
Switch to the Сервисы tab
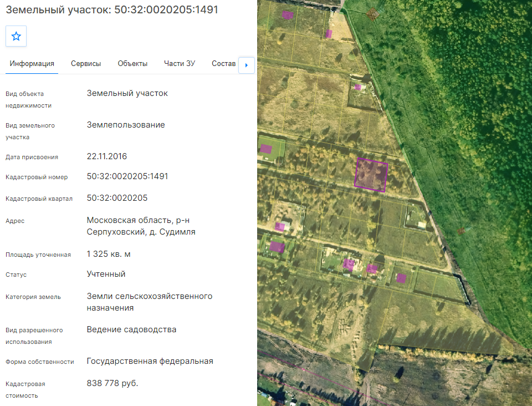pyautogui.click(x=86, y=63)
